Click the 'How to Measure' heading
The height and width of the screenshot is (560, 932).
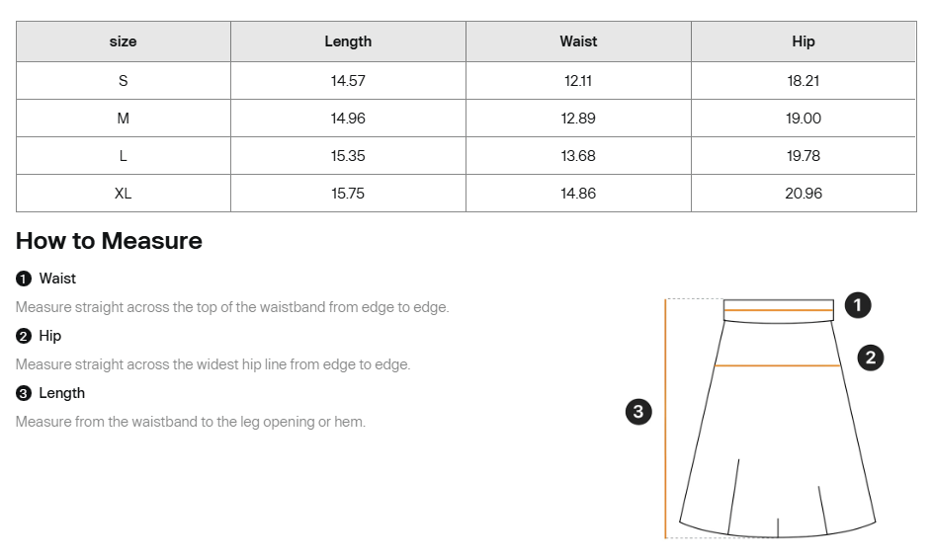pyautogui.click(x=109, y=241)
